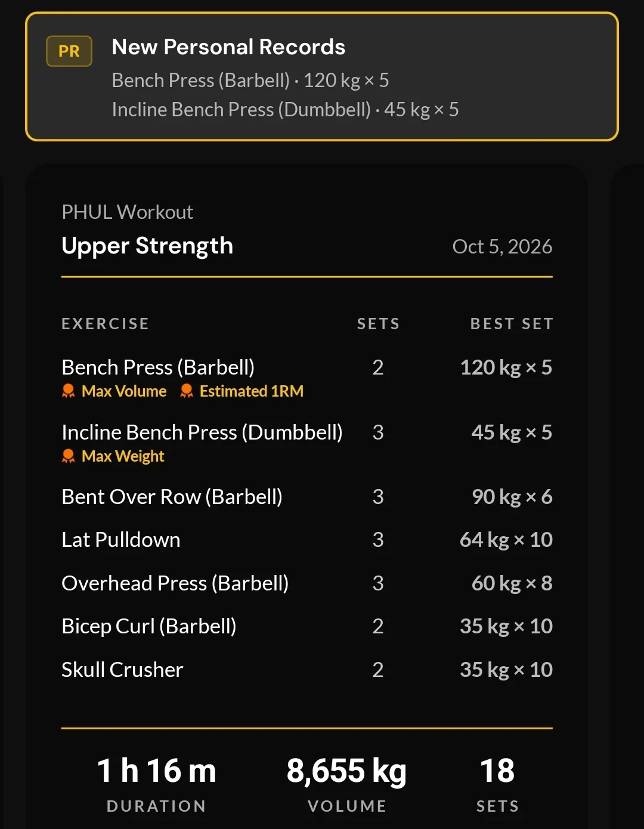Tap the PR badge icon
644x829 pixels.
point(69,51)
